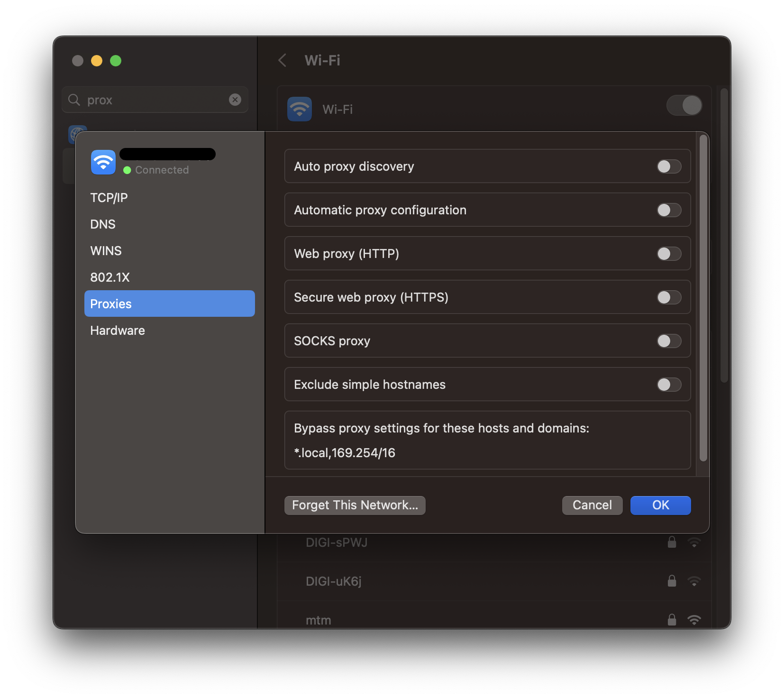Click the signal icon beside DIGI-uK6j

[695, 581]
